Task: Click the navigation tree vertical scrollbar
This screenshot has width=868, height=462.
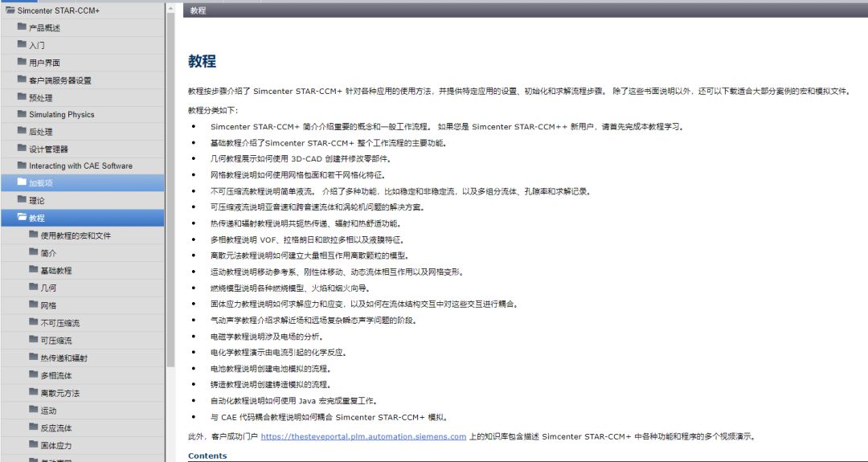Action: [170, 188]
